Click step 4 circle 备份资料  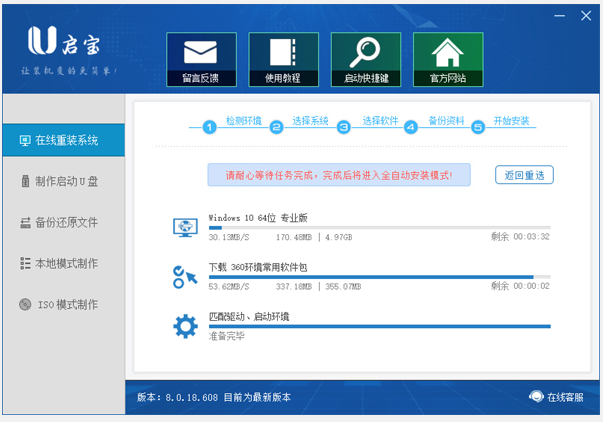411,127
